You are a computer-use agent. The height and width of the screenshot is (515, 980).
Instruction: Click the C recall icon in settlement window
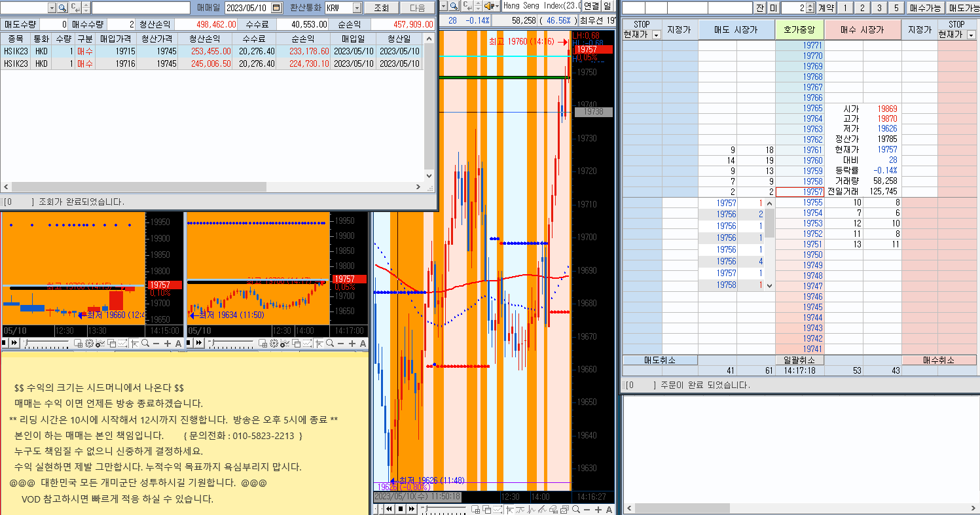75,8
